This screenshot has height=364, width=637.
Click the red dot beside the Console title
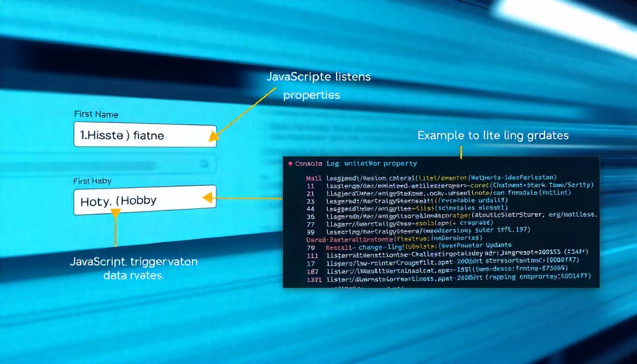click(x=290, y=164)
